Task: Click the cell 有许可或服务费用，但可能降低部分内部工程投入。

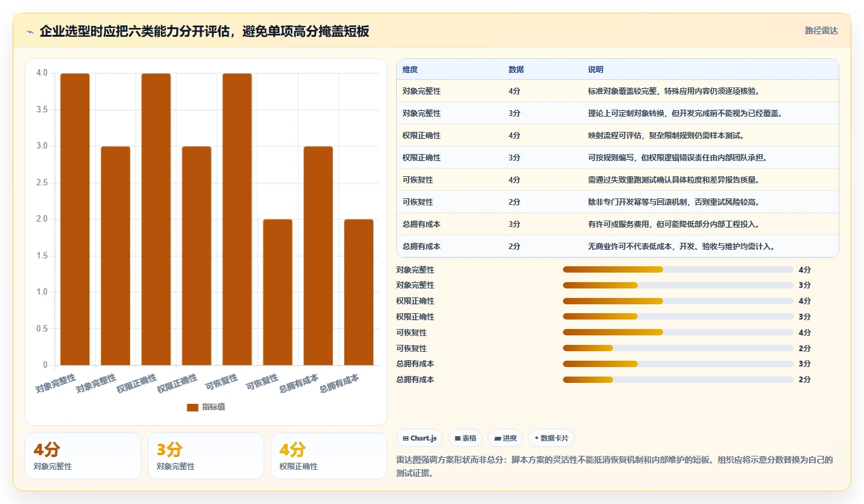Action: click(x=673, y=224)
